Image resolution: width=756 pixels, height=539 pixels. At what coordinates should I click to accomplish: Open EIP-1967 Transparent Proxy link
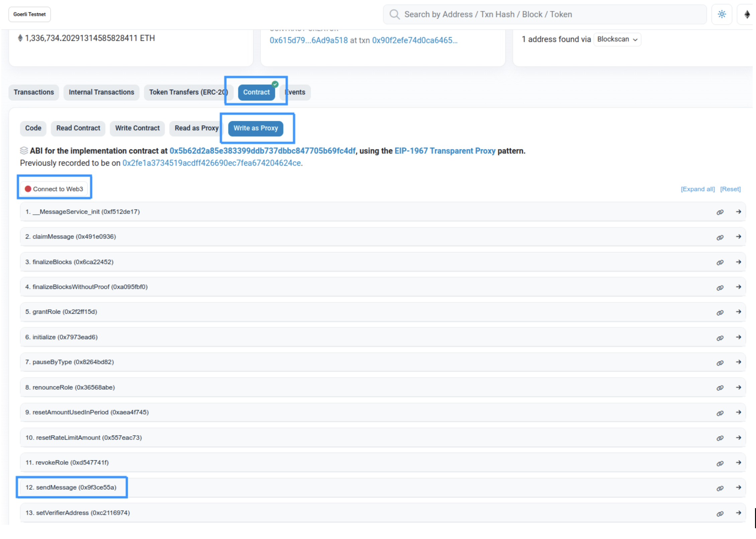445,151
